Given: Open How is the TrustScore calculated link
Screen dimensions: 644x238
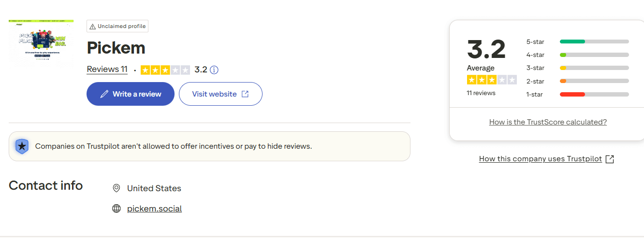Looking at the screenshot, I should pyautogui.click(x=548, y=122).
